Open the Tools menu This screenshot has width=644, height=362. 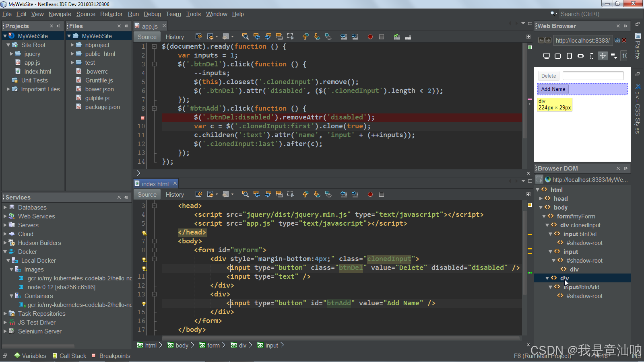[193, 14]
